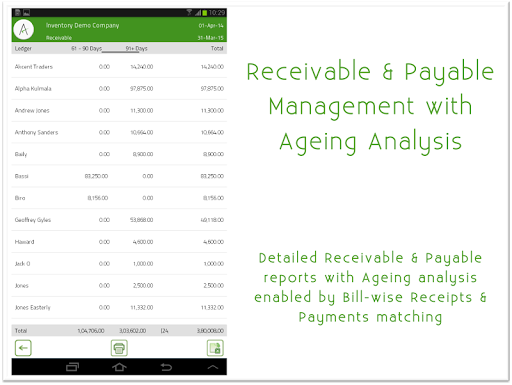Tap the circular company logo avatar
The width and height of the screenshot is (512, 385).
(x=24, y=30)
